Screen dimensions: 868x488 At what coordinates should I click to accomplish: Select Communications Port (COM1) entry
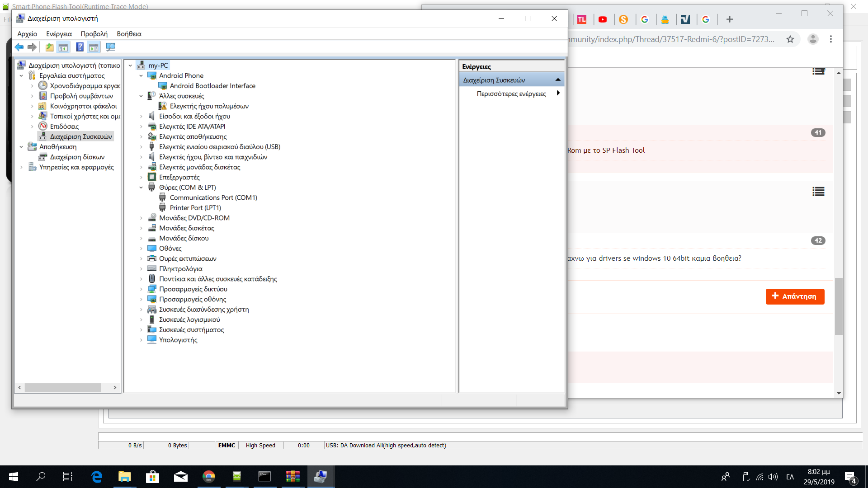click(213, 198)
